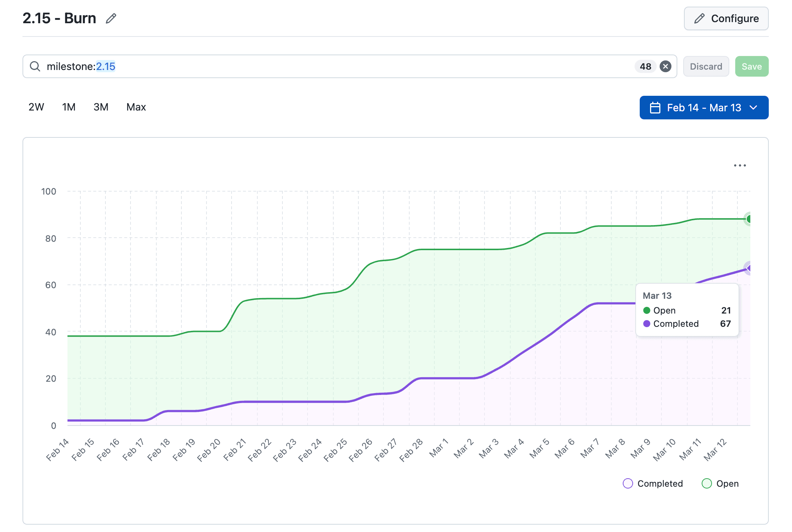Screen dimensions: 792x532
Task: Clear the milestone filter with the X icon
Action: click(666, 66)
